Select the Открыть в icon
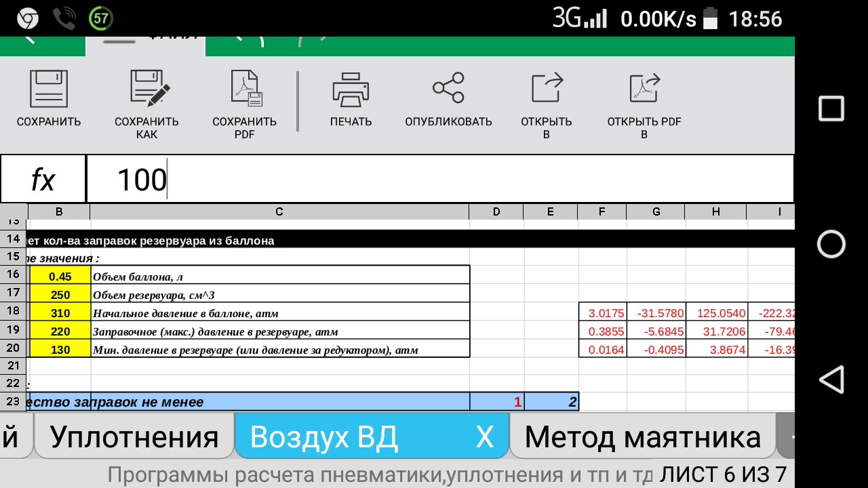Viewport: 868px width, 488px height. click(x=547, y=88)
